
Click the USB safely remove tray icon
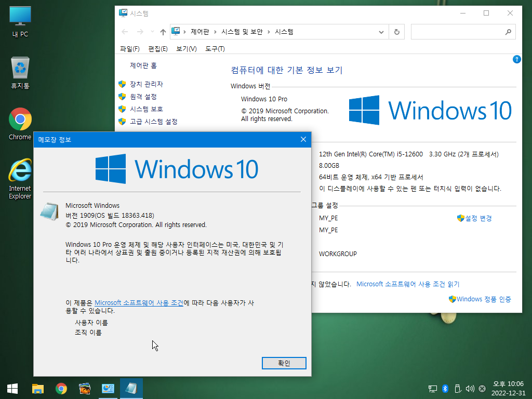(457, 389)
